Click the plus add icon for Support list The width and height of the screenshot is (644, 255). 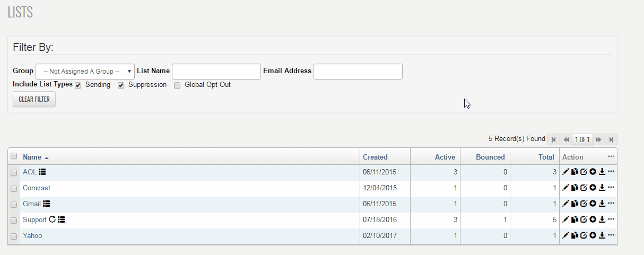pyautogui.click(x=593, y=219)
